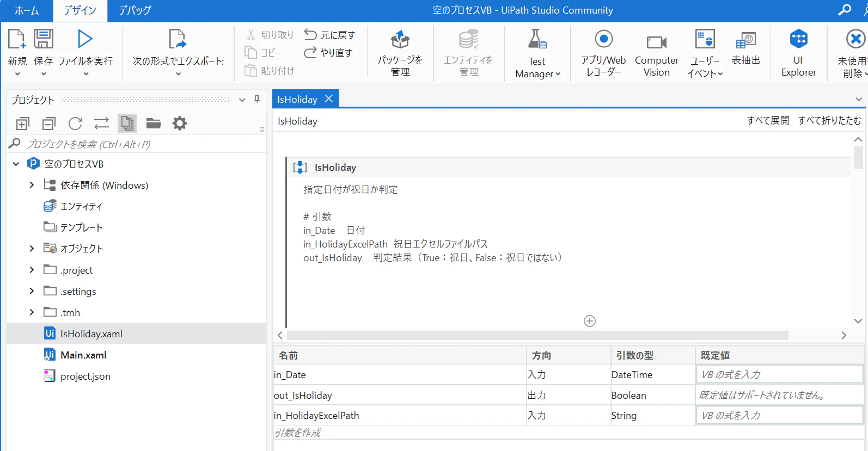This screenshot has height=451, width=868.
Task: Click the New (新規) file icon
Action: pos(16,39)
